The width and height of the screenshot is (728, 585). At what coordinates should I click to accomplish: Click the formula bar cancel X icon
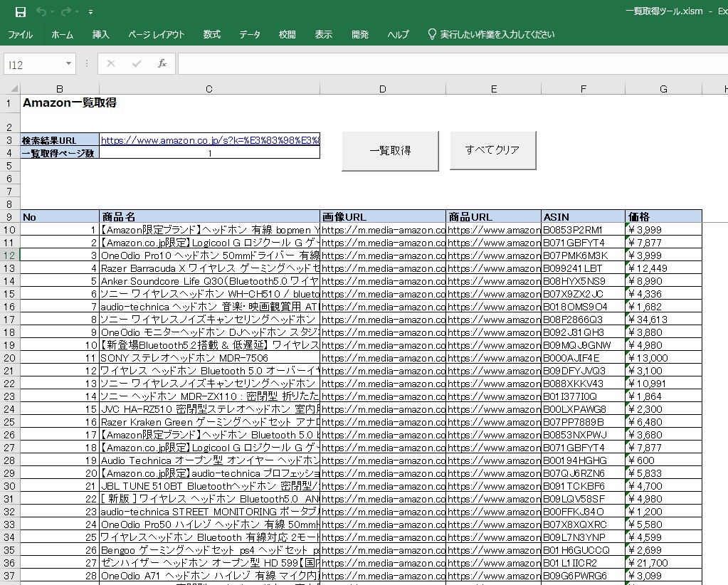tap(111, 63)
